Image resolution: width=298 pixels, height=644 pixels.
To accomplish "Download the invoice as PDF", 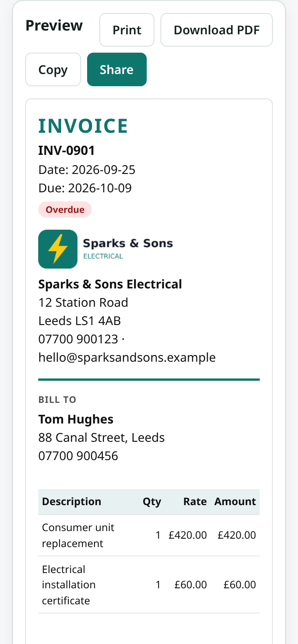I will coord(217,30).
